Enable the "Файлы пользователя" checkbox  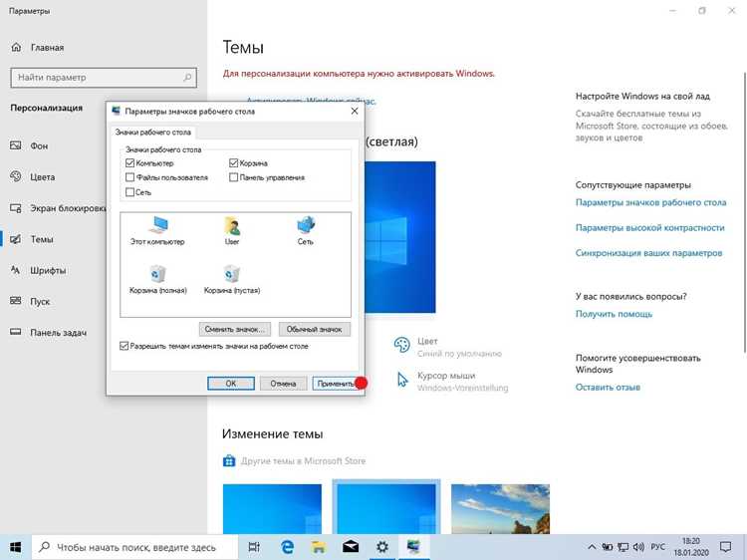pyautogui.click(x=129, y=177)
